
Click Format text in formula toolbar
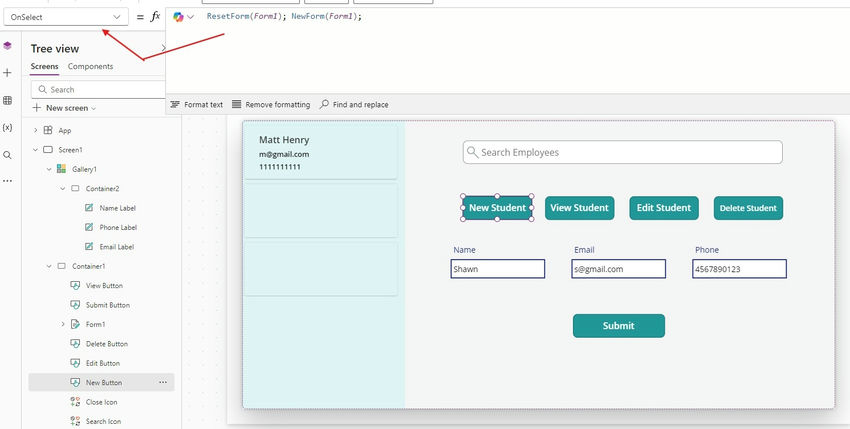(197, 105)
